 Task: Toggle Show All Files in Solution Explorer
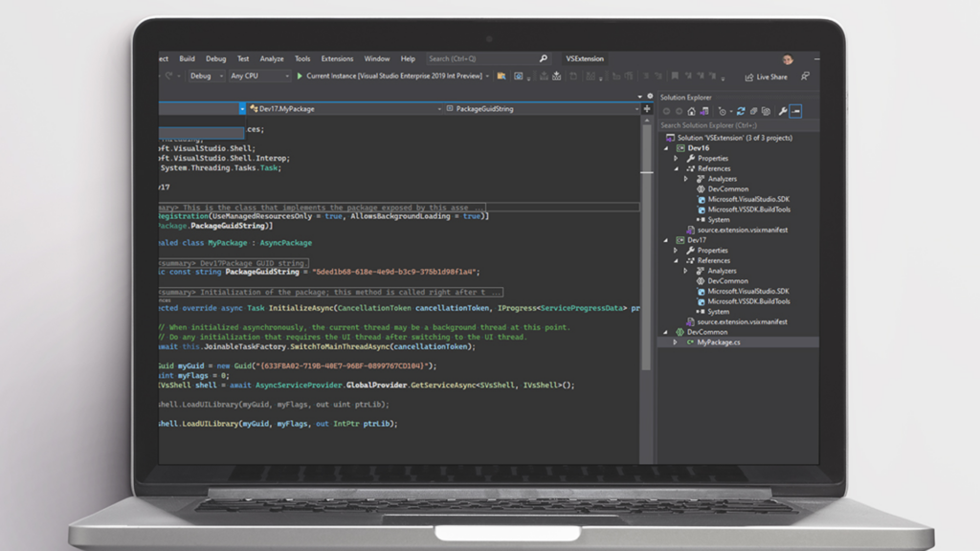tap(766, 111)
